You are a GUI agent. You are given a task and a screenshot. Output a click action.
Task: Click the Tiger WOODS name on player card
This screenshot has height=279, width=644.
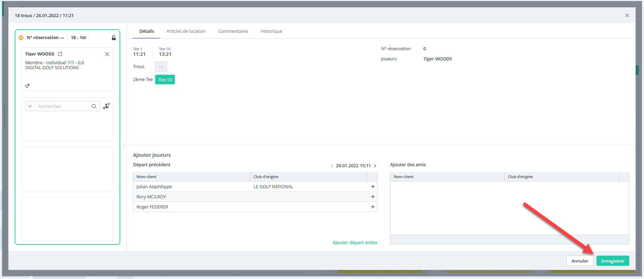coord(40,54)
